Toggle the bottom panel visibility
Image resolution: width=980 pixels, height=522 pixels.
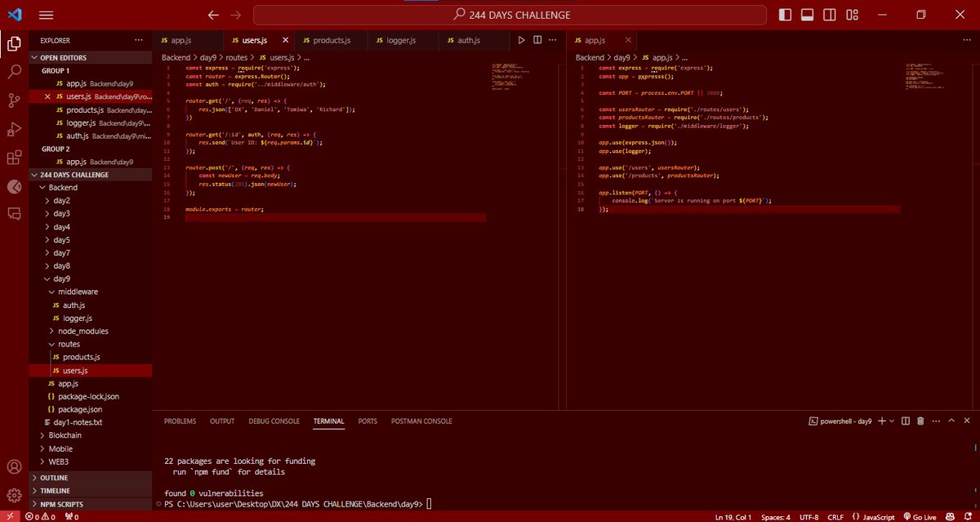pyautogui.click(x=805, y=15)
